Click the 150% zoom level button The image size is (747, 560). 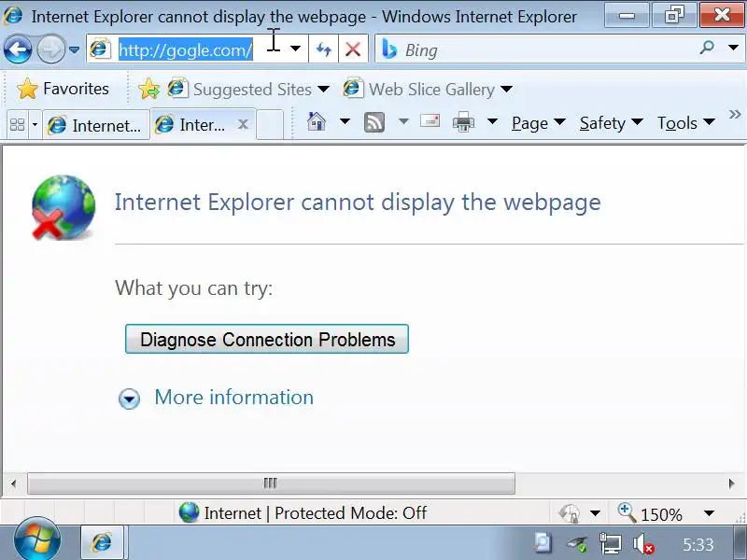(650, 513)
